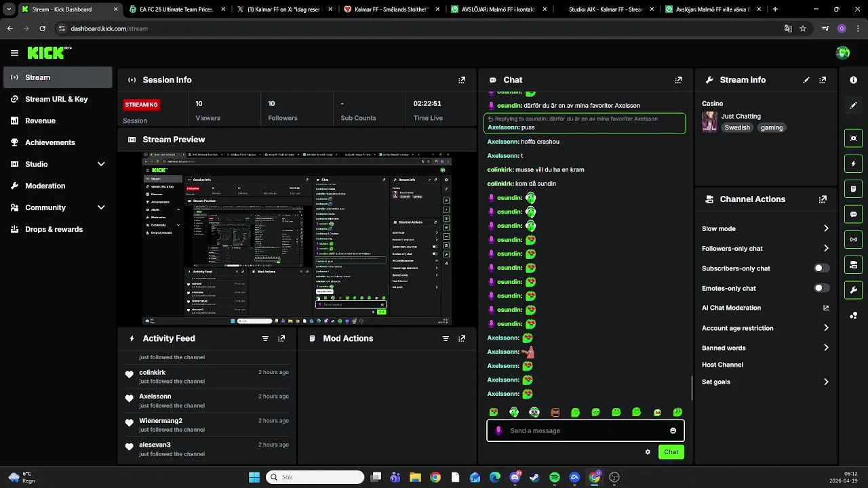Open the profile avatar menu
This screenshot has height=488, width=868.
(x=843, y=53)
